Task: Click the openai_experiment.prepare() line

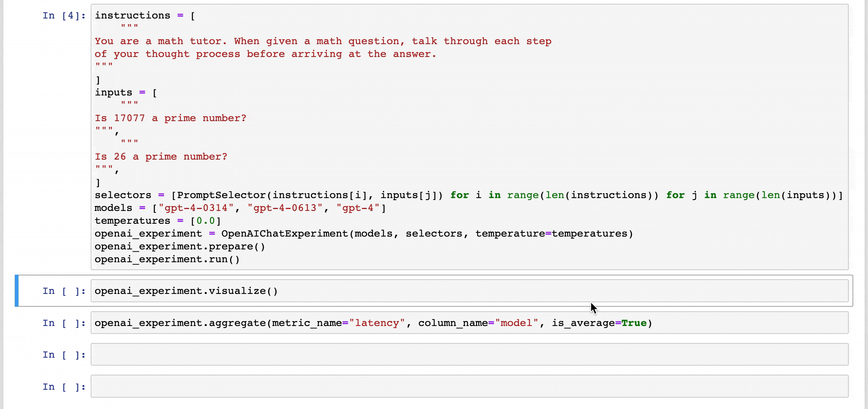Action: [180, 246]
